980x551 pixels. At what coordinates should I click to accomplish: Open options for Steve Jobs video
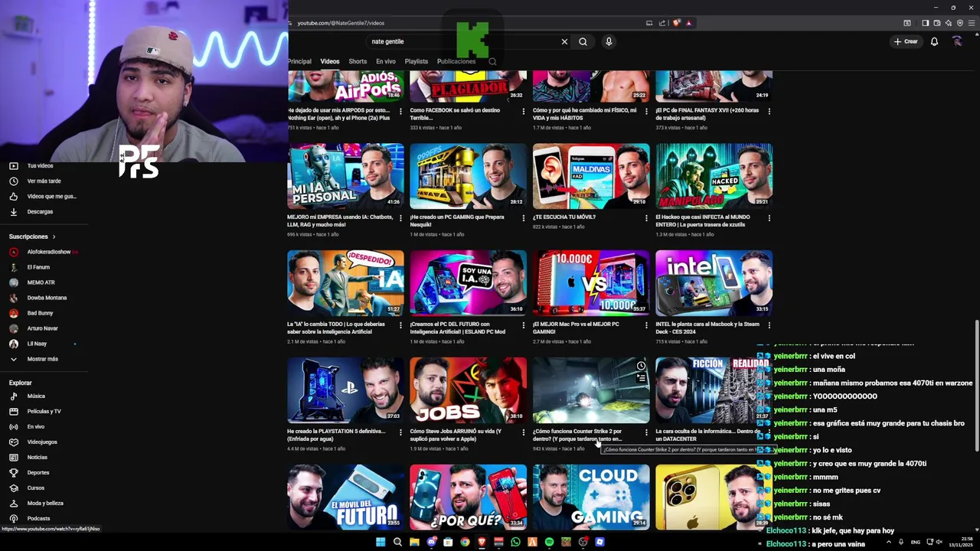pyautogui.click(x=523, y=432)
